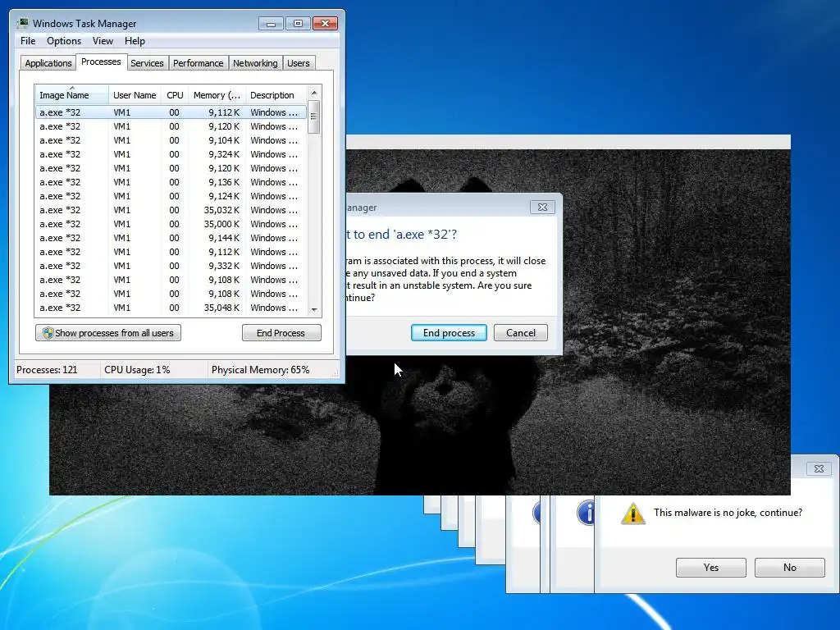Minimize the Windows Task Manager window
This screenshot has height=630, width=840.
coord(271,24)
